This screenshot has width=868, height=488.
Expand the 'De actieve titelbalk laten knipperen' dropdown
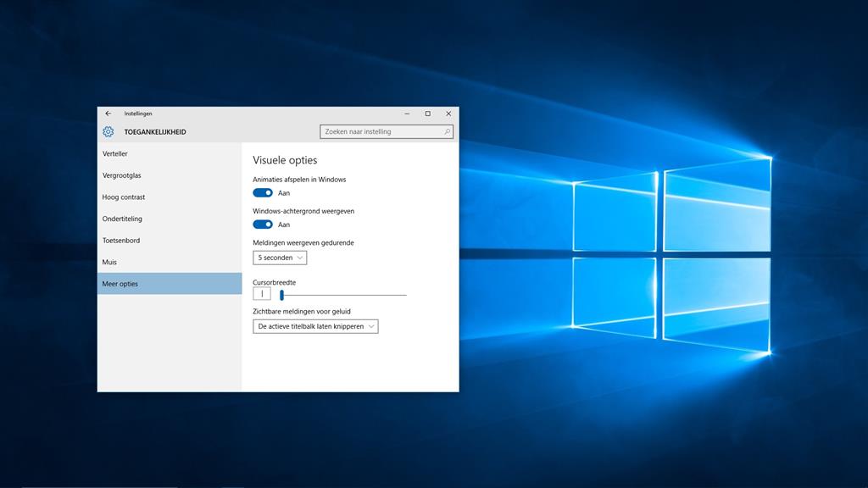pos(315,326)
